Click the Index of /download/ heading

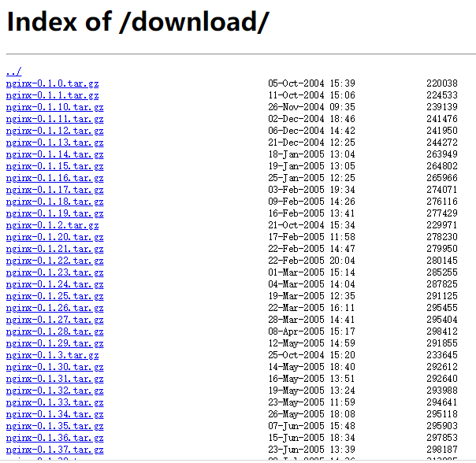click(138, 22)
